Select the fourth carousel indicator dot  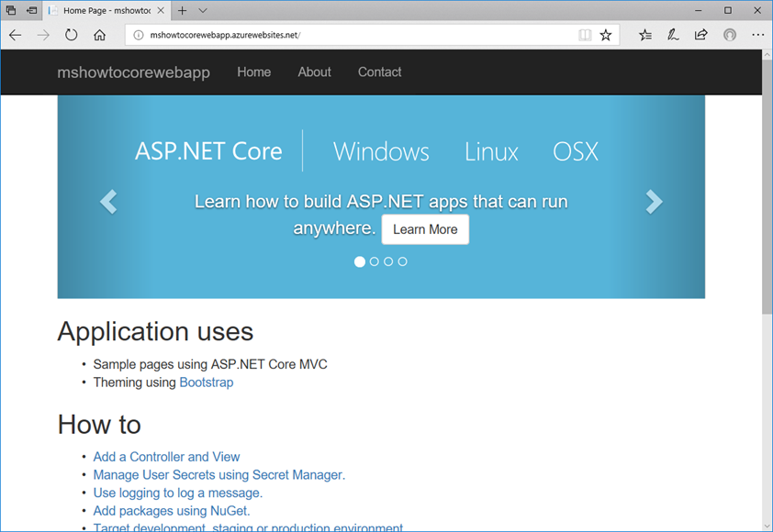[403, 261]
